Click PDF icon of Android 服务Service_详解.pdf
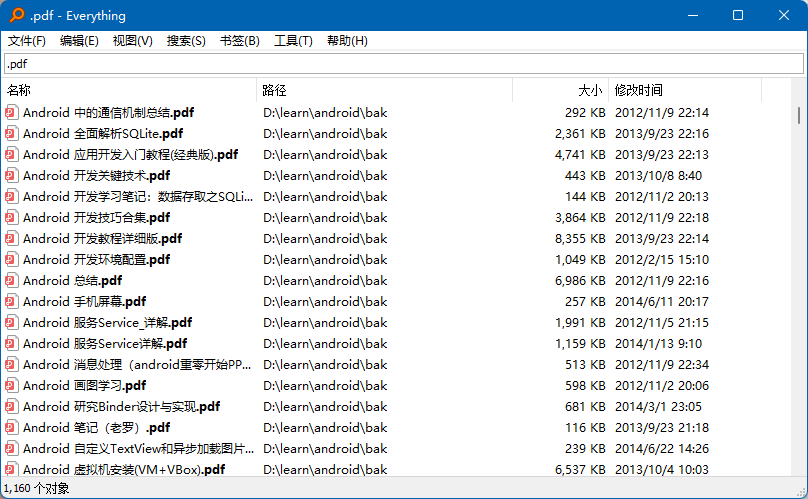 pyautogui.click(x=11, y=323)
